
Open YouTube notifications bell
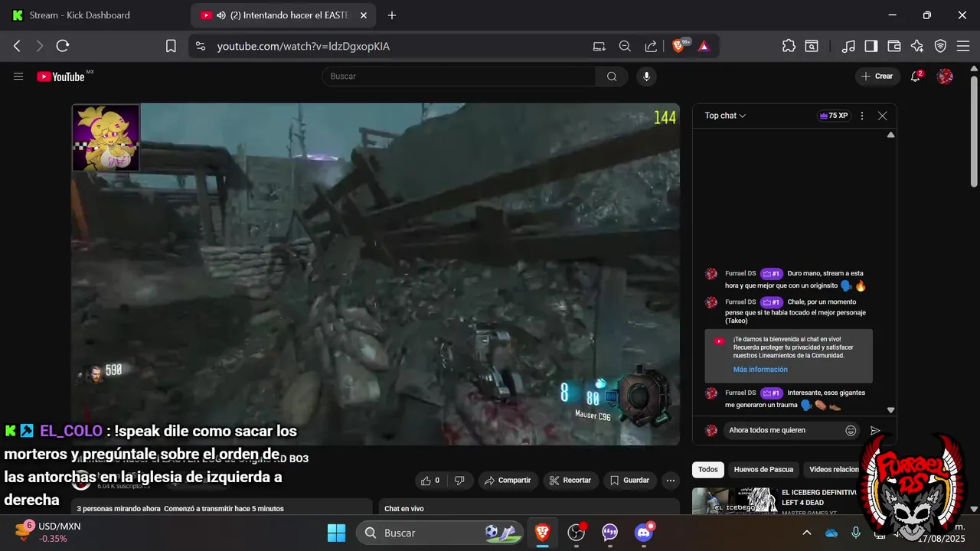tap(916, 76)
